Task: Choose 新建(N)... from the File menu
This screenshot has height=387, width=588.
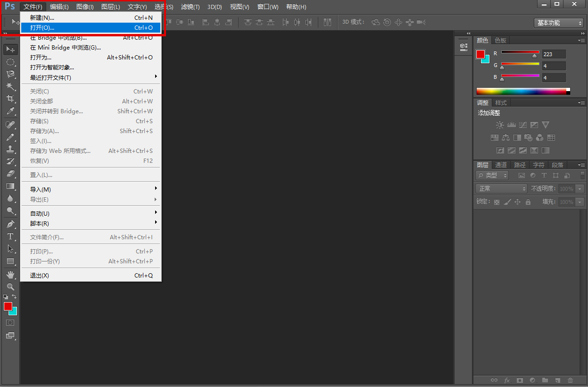Action: (x=91, y=17)
